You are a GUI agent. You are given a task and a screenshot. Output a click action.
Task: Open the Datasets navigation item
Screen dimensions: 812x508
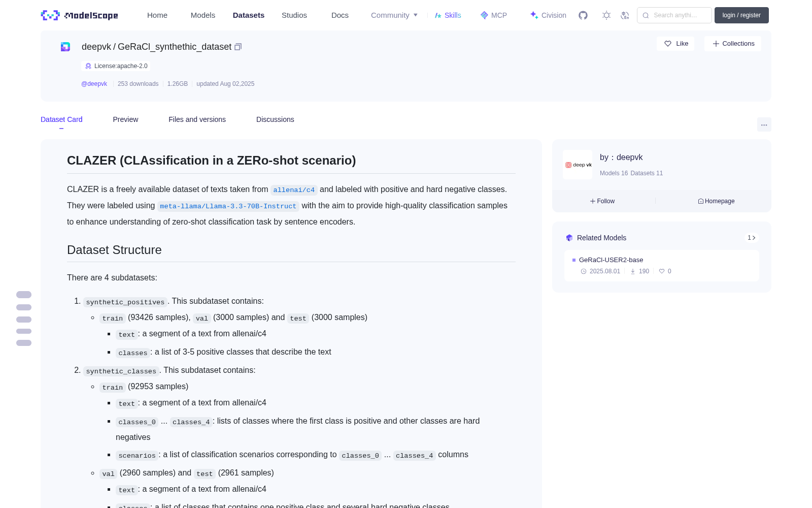click(x=249, y=15)
